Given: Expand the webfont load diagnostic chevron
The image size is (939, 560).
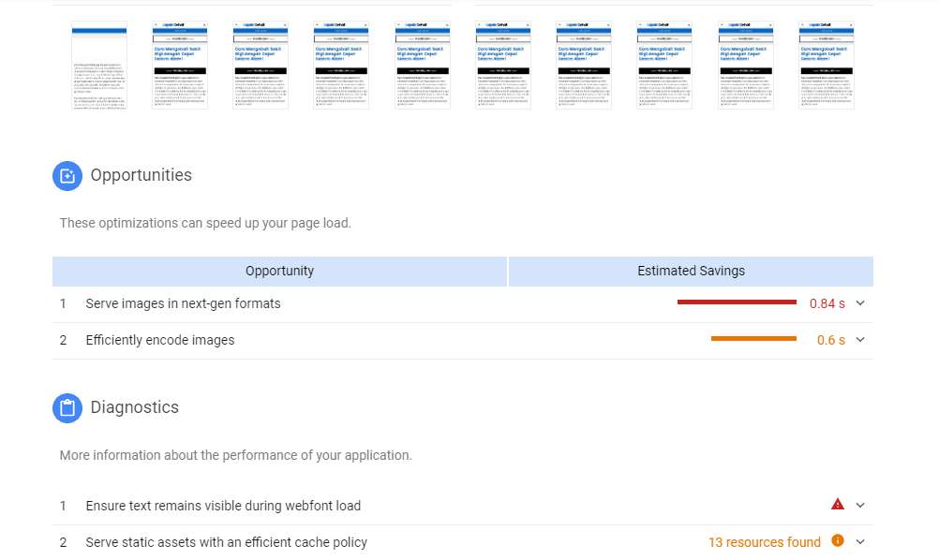Looking at the screenshot, I should [x=861, y=506].
